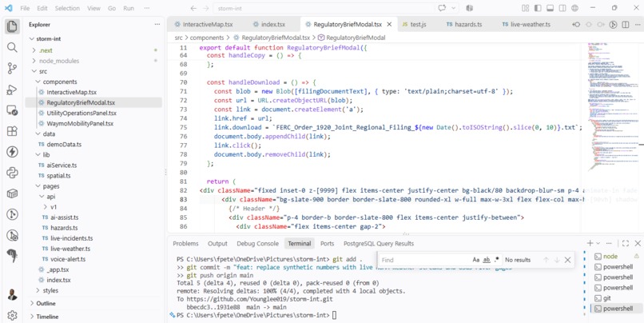Open the Manage gear icon
Screen dimensions: 644x323
pyautogui.click(x=12, y=315)
